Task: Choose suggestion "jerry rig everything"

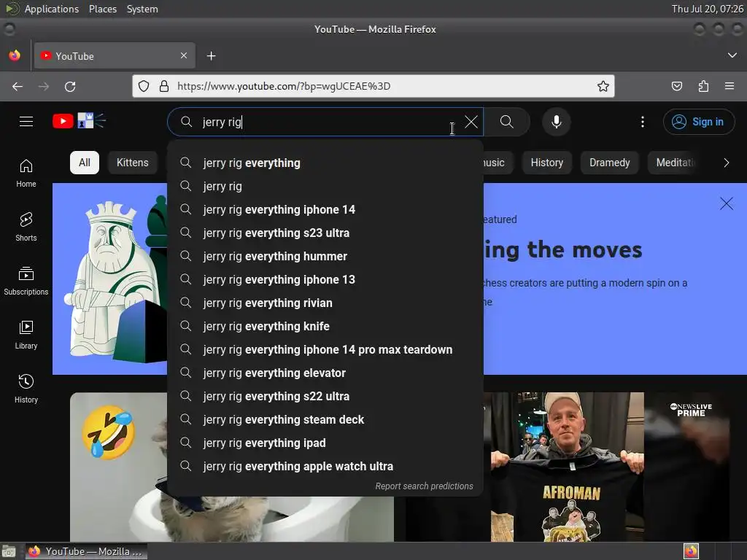Action: coord(325,163)
